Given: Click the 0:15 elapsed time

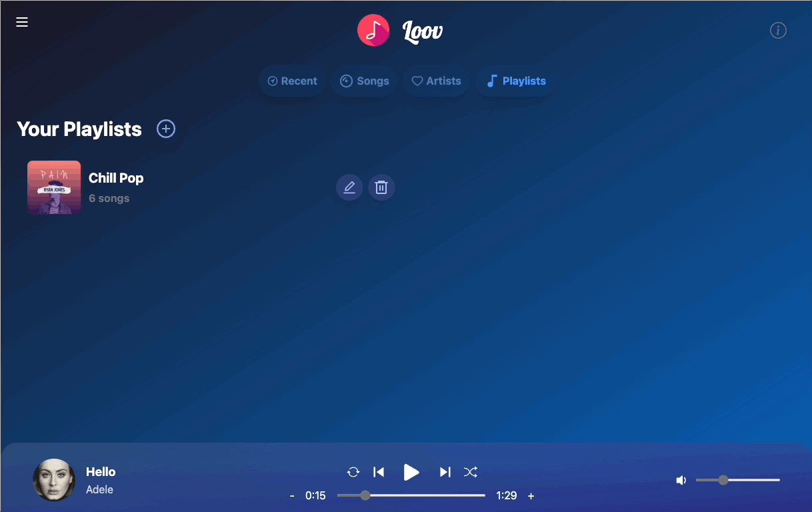Looking at the screenshot, I should [315, 496].
